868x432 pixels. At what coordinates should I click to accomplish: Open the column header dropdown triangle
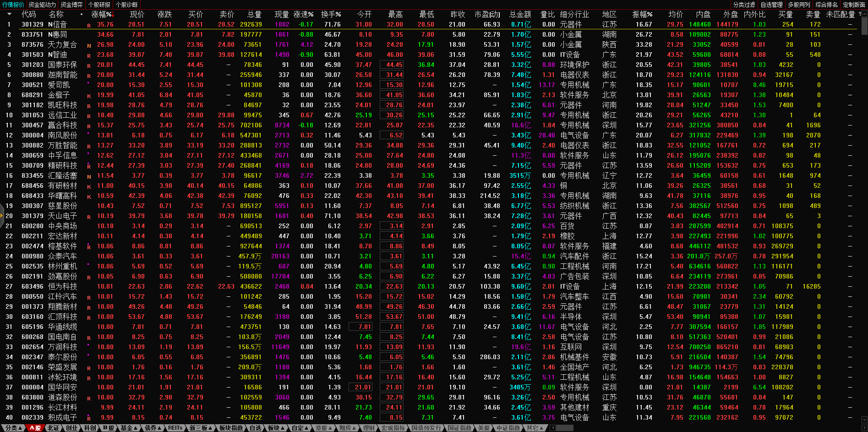[x=9, y=14]
